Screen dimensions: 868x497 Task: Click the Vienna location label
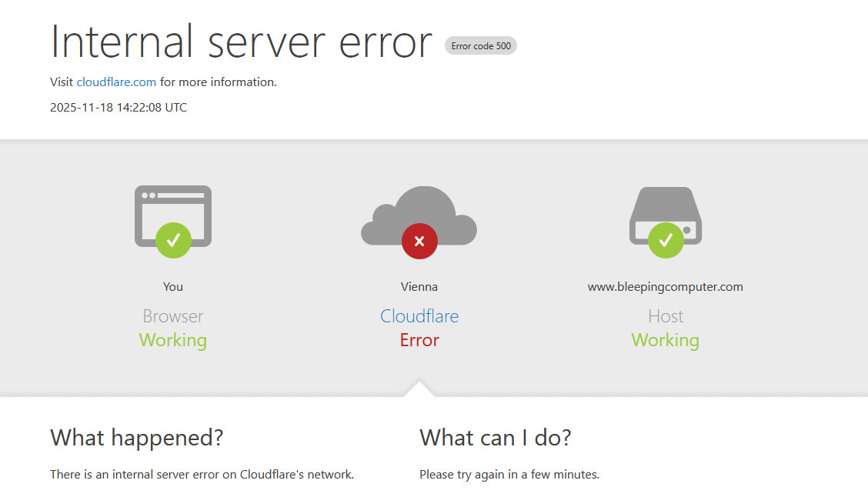[x=419, y=287]
